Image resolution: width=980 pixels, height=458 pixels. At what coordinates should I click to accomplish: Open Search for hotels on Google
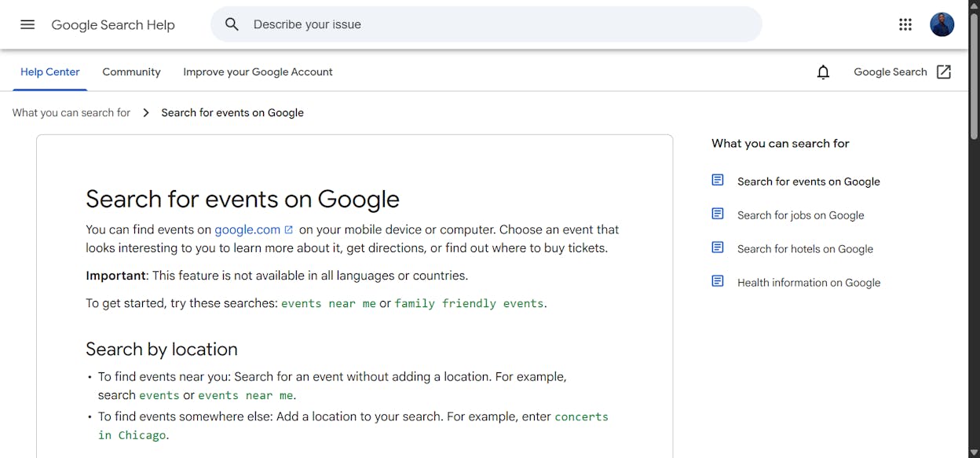coord(805,249)
